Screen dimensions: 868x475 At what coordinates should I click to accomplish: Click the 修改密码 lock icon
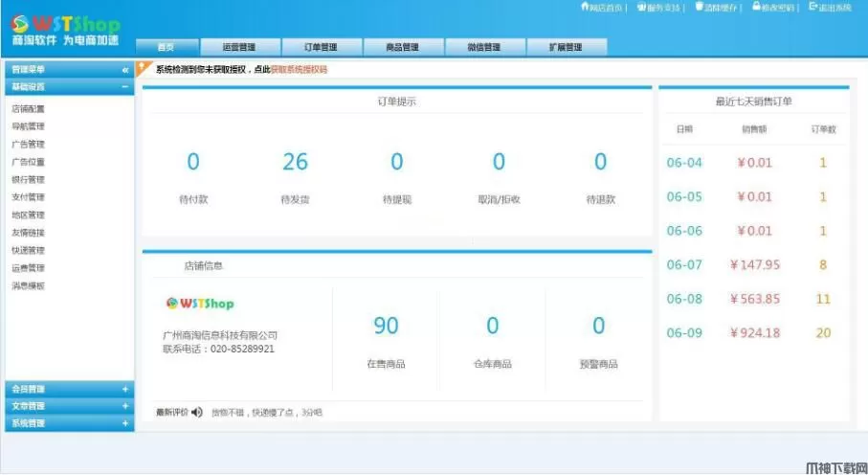pos(756,8)
